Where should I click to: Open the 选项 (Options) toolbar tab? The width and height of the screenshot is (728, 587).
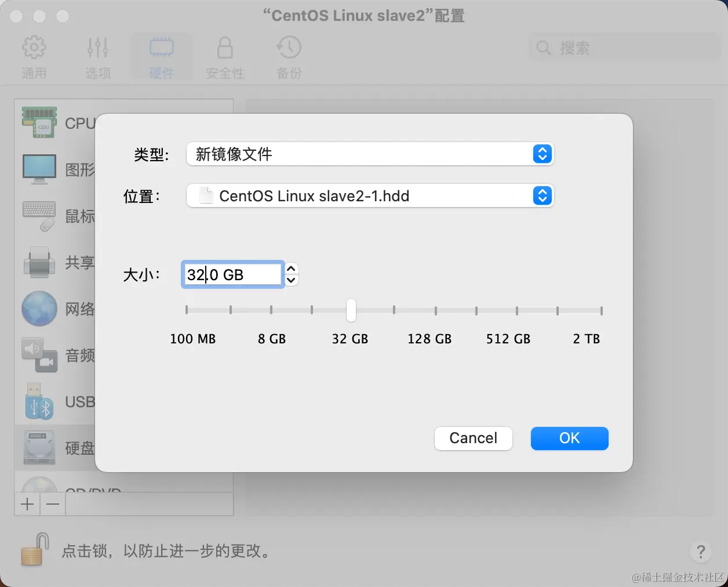point(97,57)
